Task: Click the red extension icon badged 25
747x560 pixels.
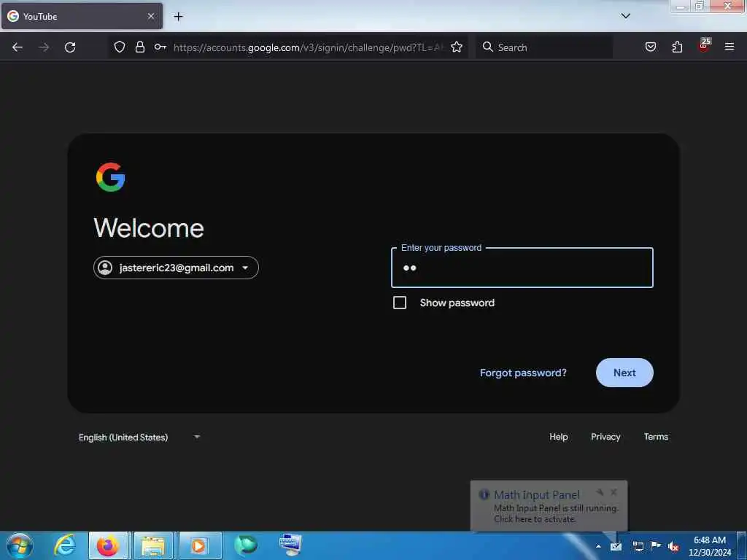Action: (704, 46)
